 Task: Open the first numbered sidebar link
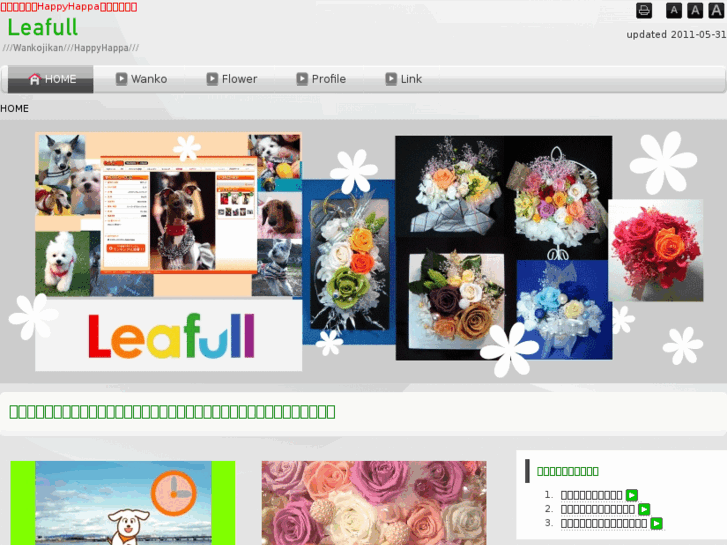[591, 495]
